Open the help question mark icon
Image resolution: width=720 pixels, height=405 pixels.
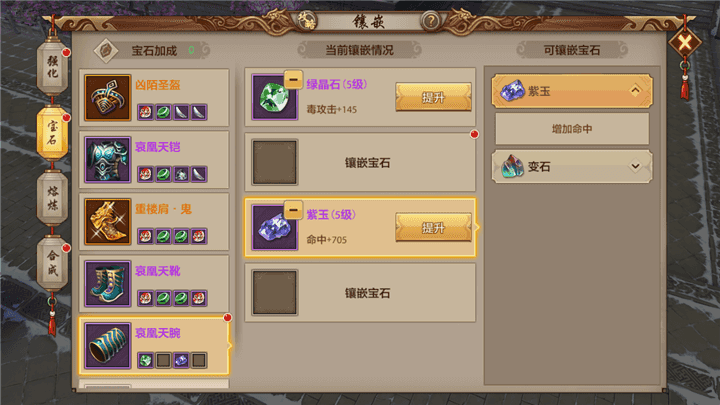tap(431, 21)
